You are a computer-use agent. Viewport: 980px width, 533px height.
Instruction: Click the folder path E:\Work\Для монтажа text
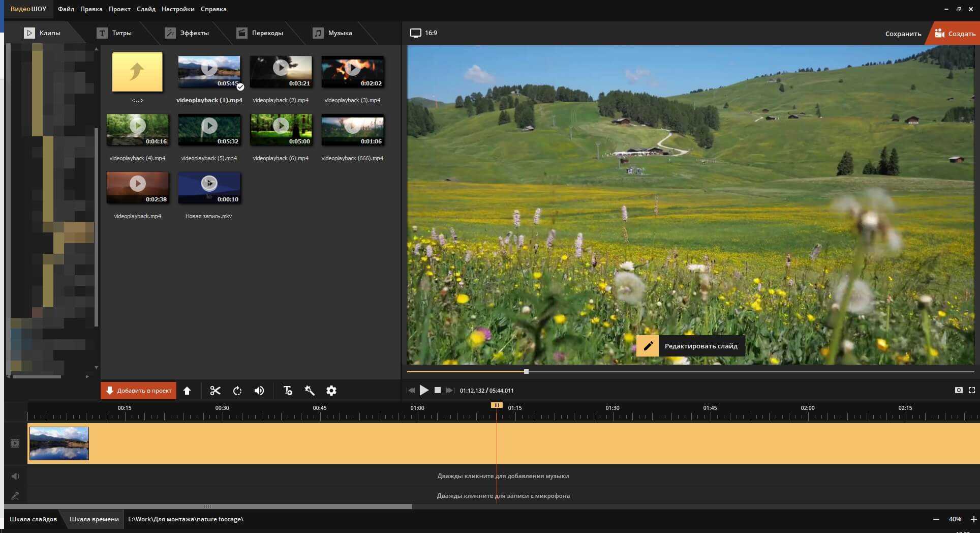pyautogui.click(x=186, y=519)
